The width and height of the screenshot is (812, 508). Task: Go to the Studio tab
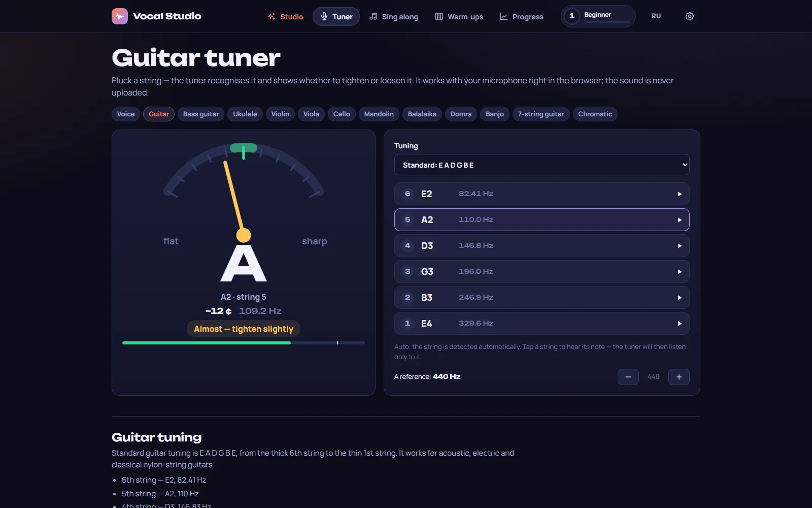[x=285, y=17]
